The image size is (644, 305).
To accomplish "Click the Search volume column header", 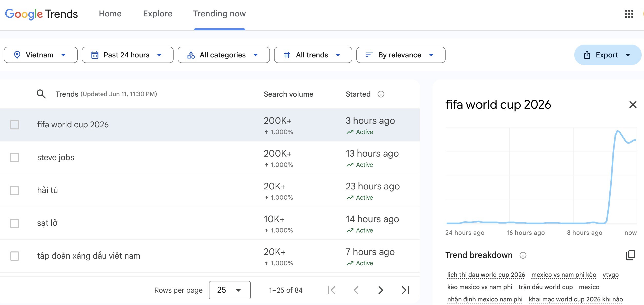I will (288, 94).
